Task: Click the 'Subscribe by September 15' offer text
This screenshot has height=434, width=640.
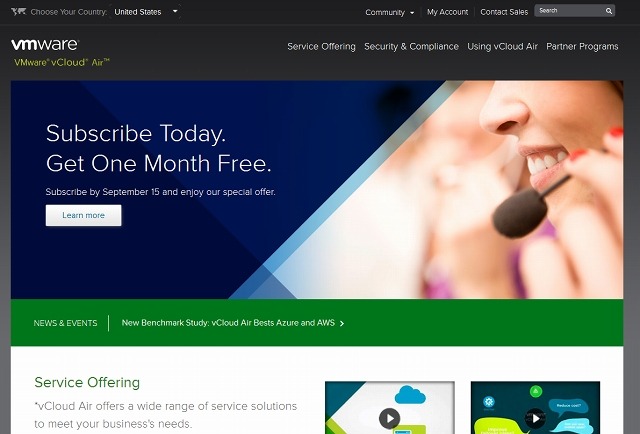Action: click(x=160, y=192)
